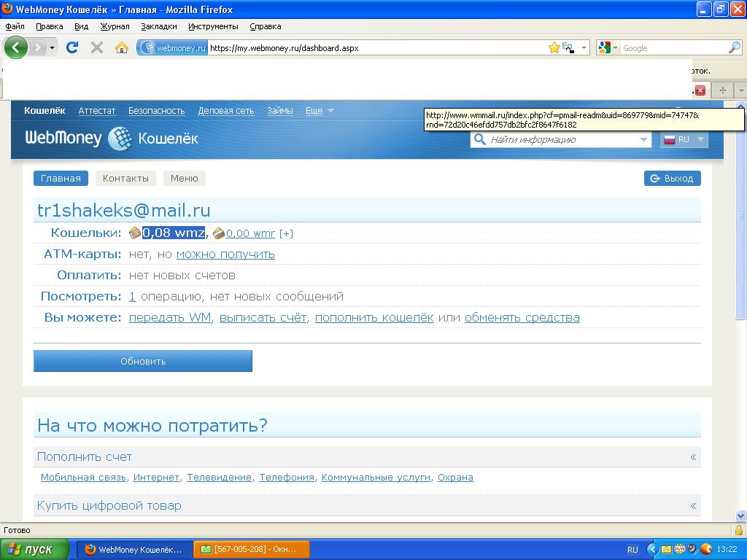Click the stop loading X icon

click(x=97, y=47)
